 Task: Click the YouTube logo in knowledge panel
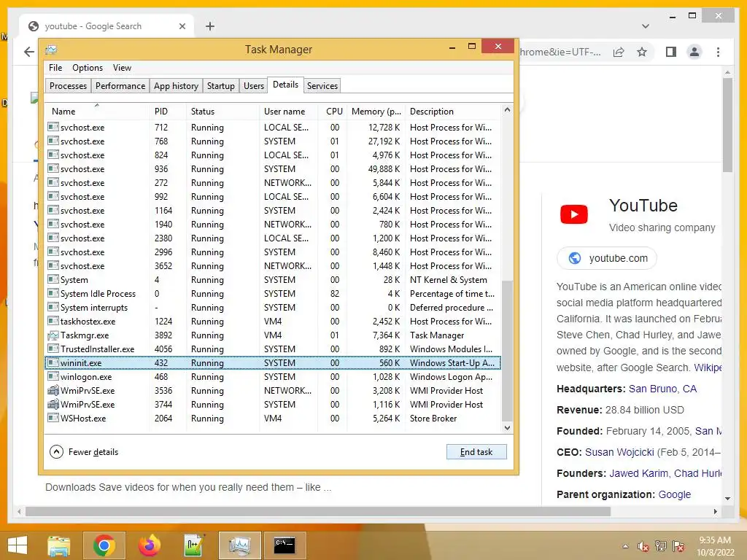click(574, 214)
